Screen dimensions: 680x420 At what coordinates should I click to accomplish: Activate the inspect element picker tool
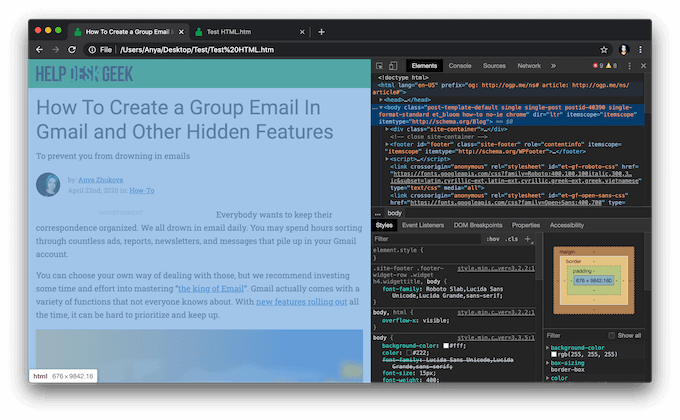click(379, 65)
